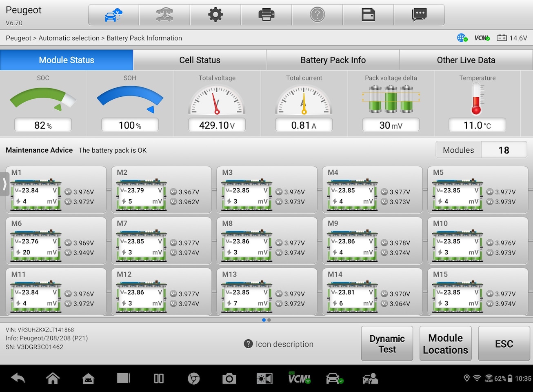Expand the left side panel arrow

coord(4,184)
